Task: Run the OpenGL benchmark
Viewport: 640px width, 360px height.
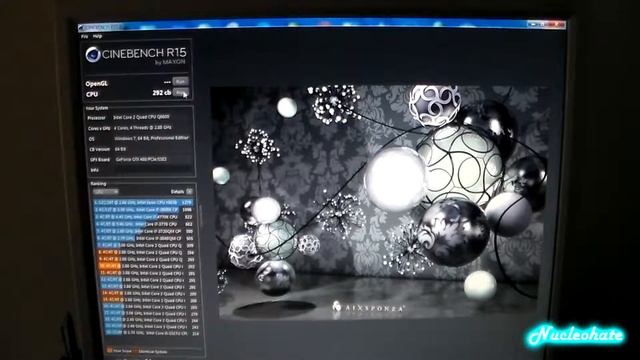Action: (180, 81)
